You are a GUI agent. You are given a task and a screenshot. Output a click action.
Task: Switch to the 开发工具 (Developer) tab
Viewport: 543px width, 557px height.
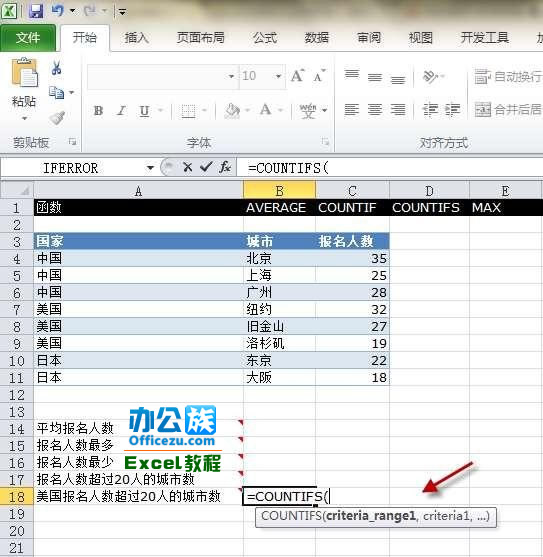485,37
